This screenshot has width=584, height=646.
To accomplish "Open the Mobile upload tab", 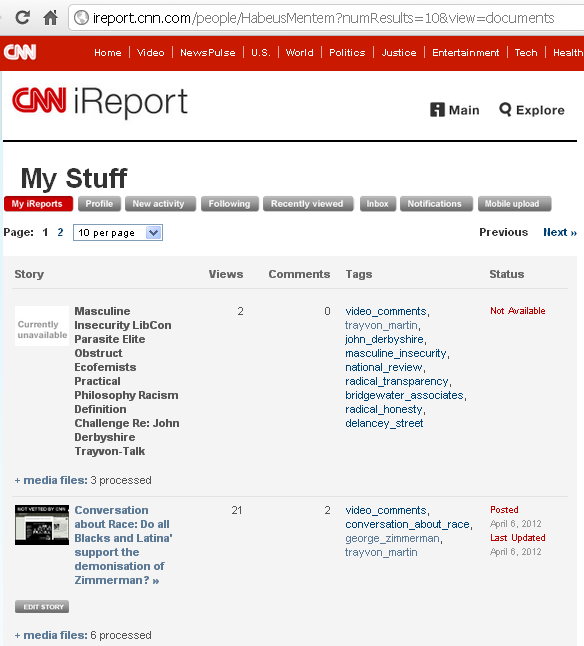I will coord(514,204).
